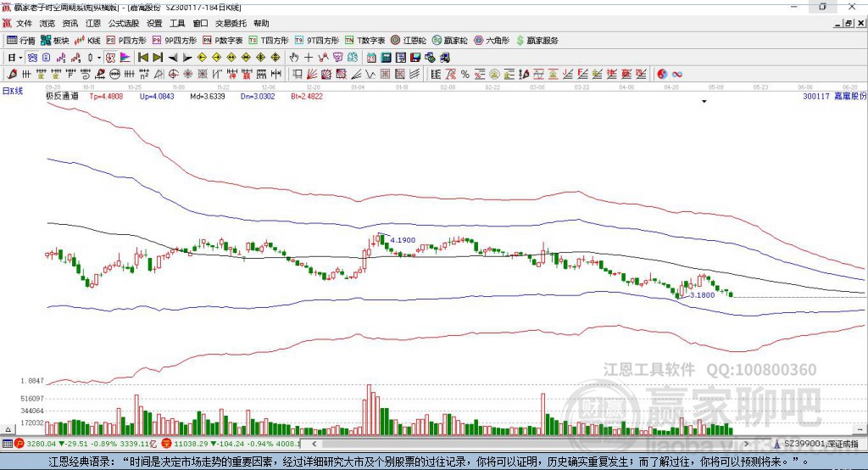This screenshot has width=868, height=470.
Task: Click the calculator icon in toolbar
Action: point(387,58)
